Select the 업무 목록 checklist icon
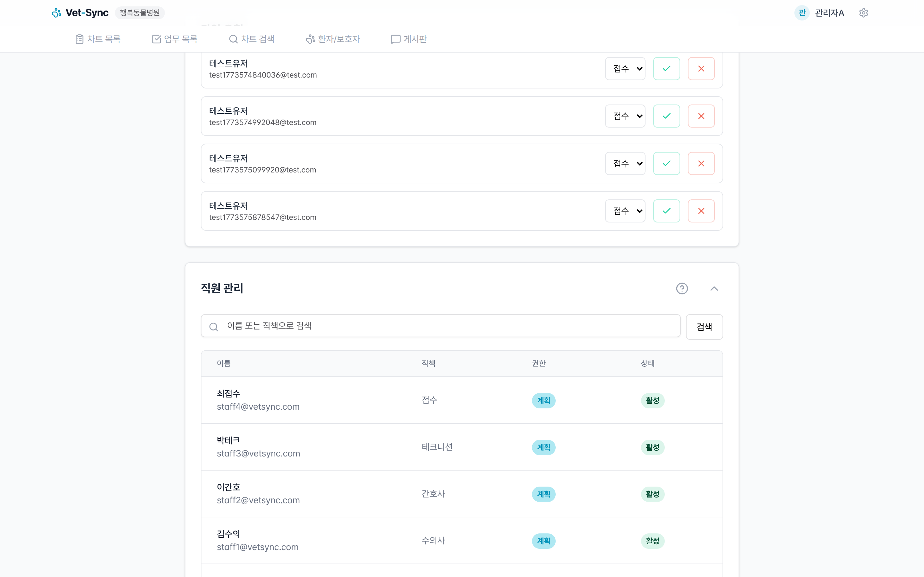Viewport: 924px width, 577px height. 157,38
